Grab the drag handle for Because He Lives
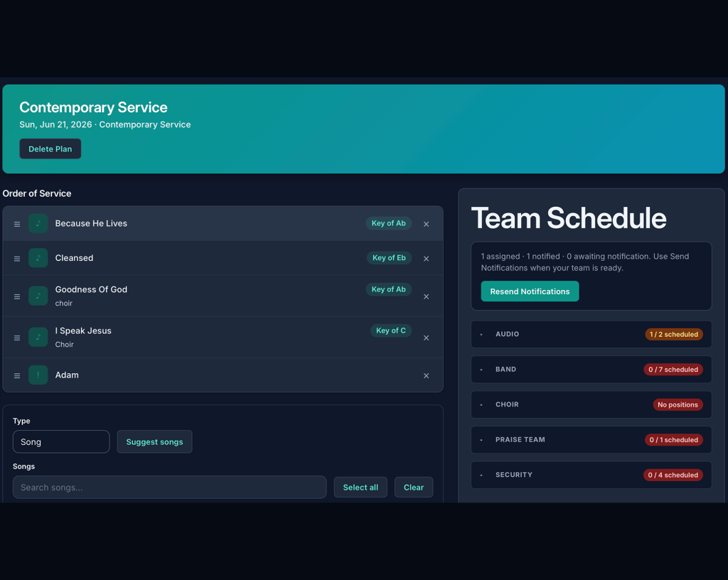 tap(17, 224)
